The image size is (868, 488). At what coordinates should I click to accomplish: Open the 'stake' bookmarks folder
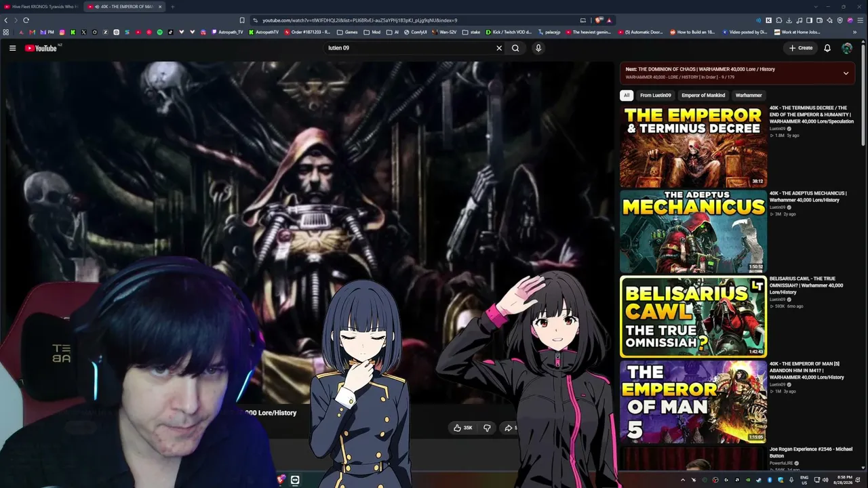click(471, 32)
